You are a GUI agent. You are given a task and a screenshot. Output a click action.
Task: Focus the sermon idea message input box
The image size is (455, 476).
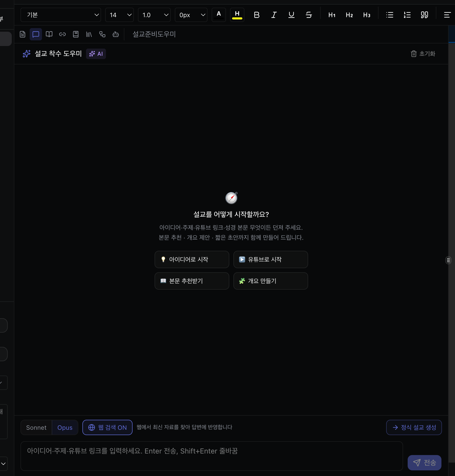click(212, 456)
